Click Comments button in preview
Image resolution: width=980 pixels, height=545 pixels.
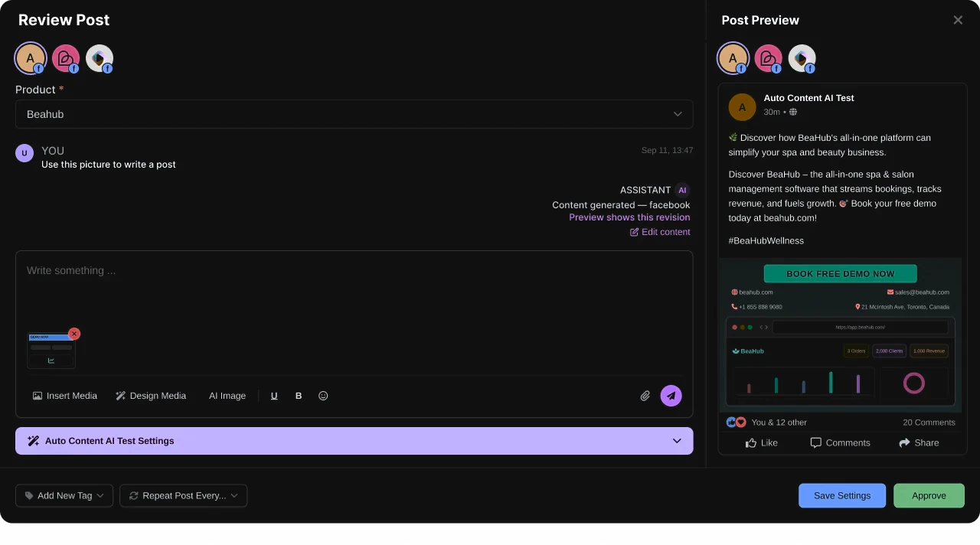840,442
